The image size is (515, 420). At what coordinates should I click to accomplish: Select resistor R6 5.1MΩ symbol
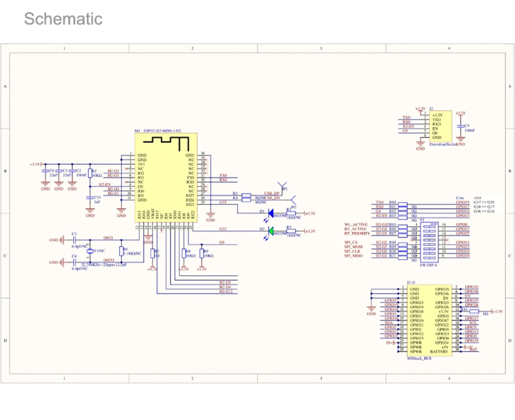point(121,251)
